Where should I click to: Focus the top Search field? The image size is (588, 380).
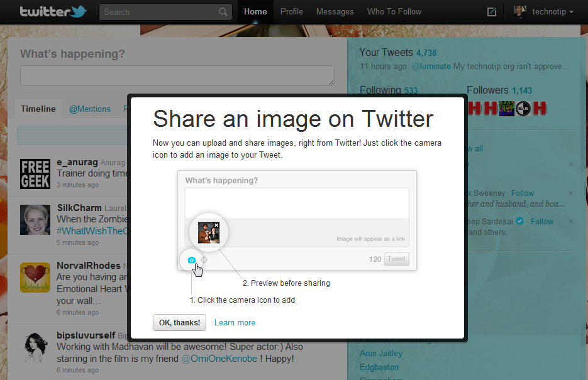point(165,12)
